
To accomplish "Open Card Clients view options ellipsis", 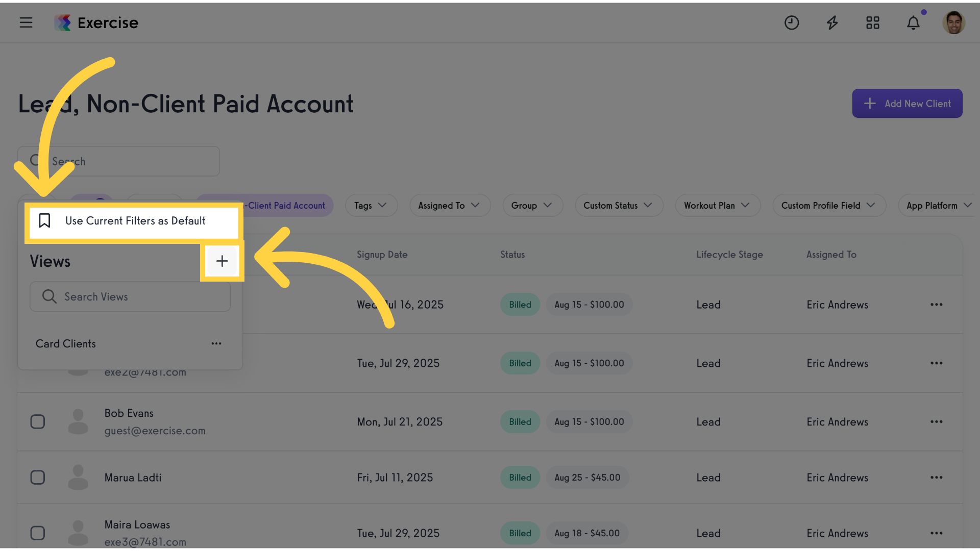I will click(x=216, y=343).
